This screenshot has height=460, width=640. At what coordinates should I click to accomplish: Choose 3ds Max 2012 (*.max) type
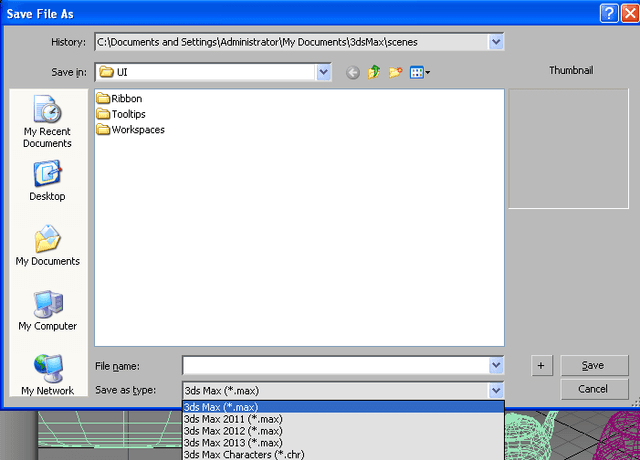(x=343, y=431)
